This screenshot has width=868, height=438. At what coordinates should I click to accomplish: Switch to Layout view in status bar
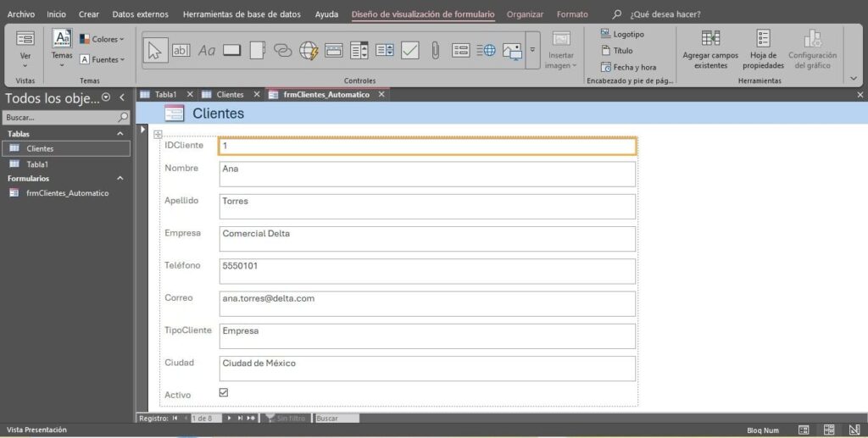click(829, 430)
